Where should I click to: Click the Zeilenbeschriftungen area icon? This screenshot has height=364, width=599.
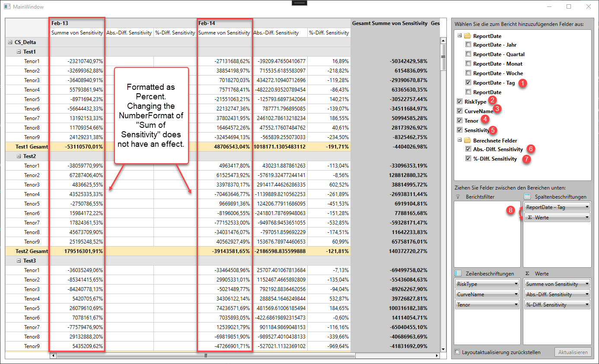(x=458, y=273)
